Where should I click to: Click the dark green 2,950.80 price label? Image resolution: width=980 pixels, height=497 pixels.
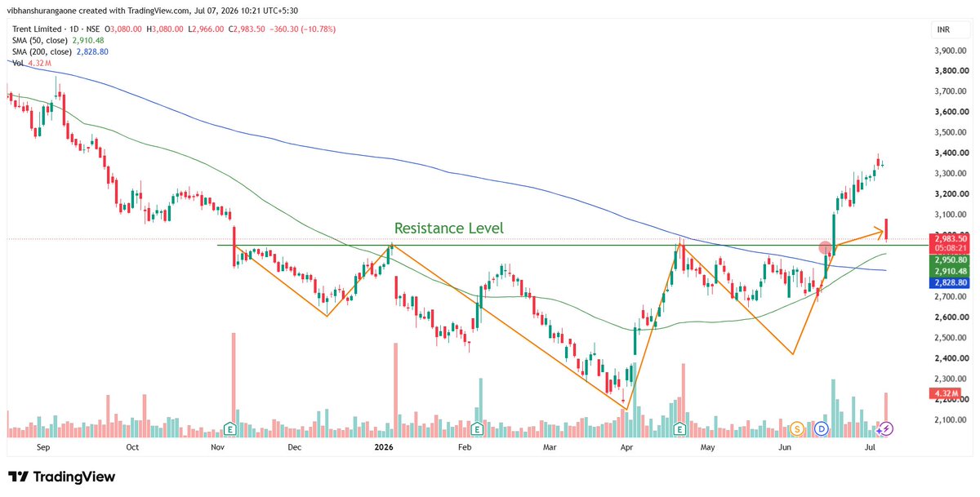point(951,260)
